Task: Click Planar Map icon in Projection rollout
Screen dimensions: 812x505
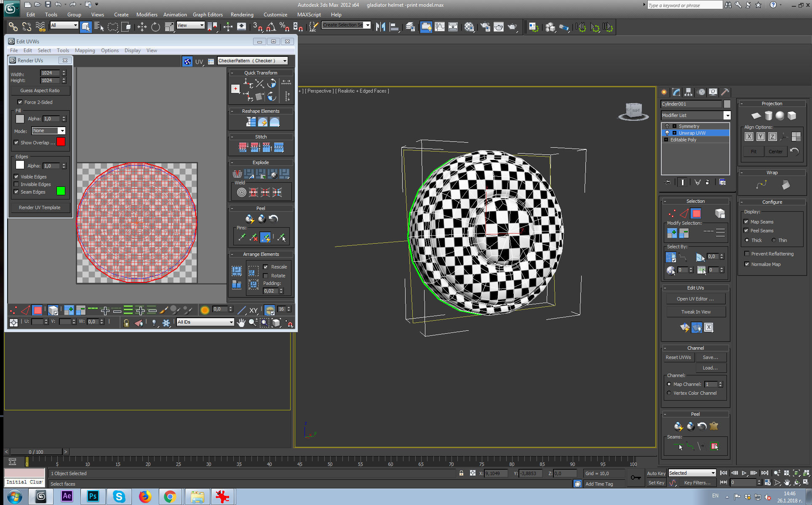Action: [x=756, y=116]
